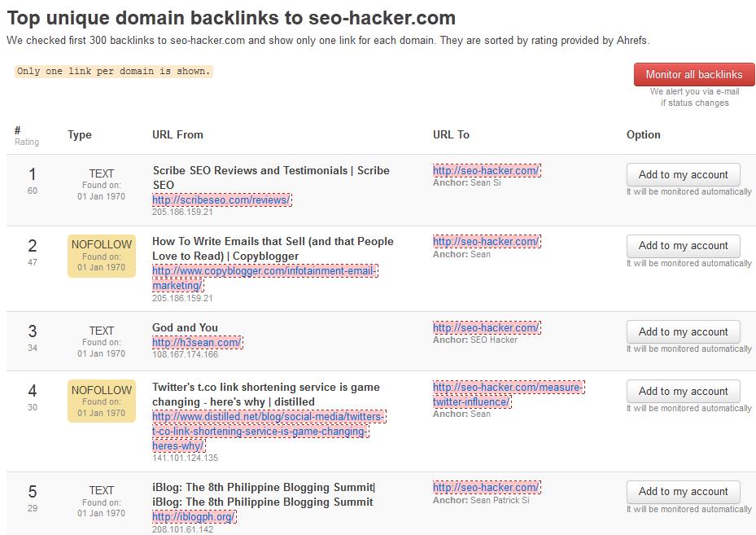Click the URL From column header
Image resolution: width=756 pixels, height=535 pixels.
point(177,134)
